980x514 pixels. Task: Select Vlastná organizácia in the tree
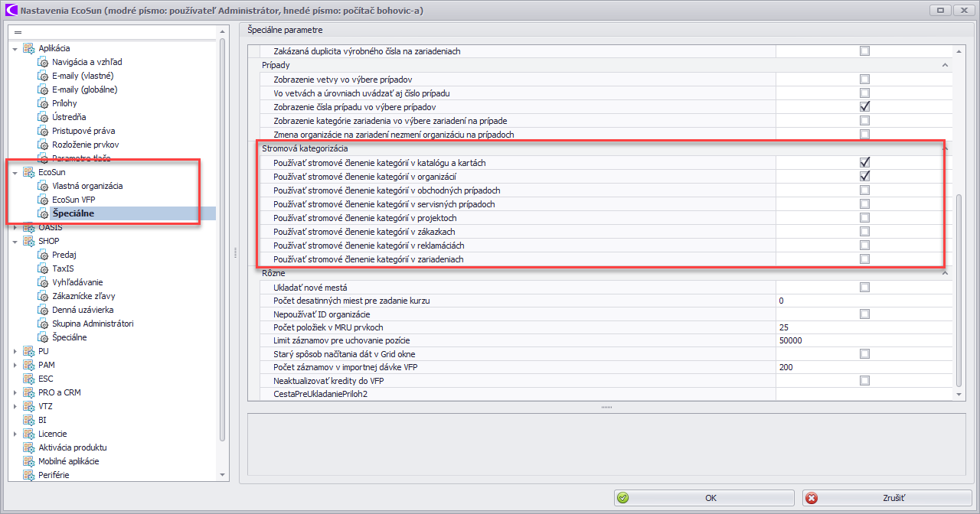(87, 186)
